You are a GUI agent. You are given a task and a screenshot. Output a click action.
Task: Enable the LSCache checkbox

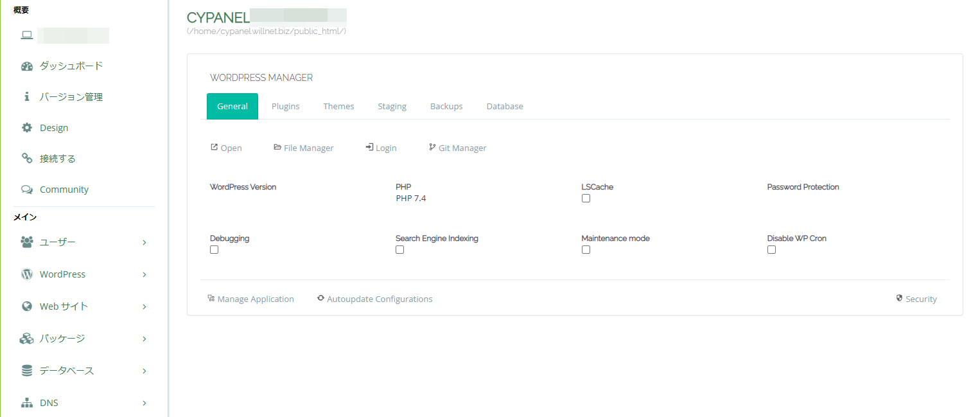586,199
